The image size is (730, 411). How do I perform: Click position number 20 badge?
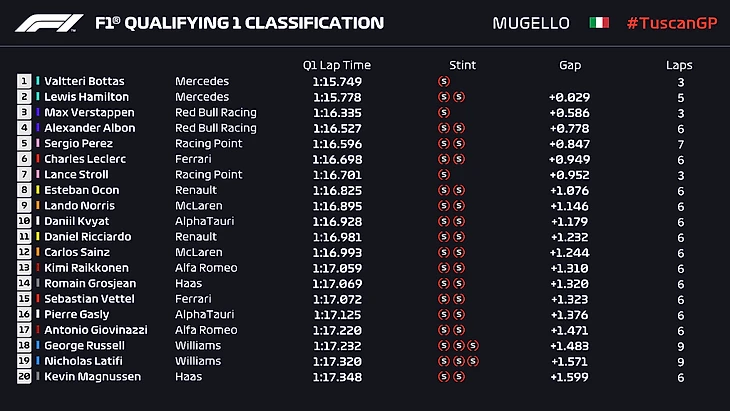pos(23,377)
